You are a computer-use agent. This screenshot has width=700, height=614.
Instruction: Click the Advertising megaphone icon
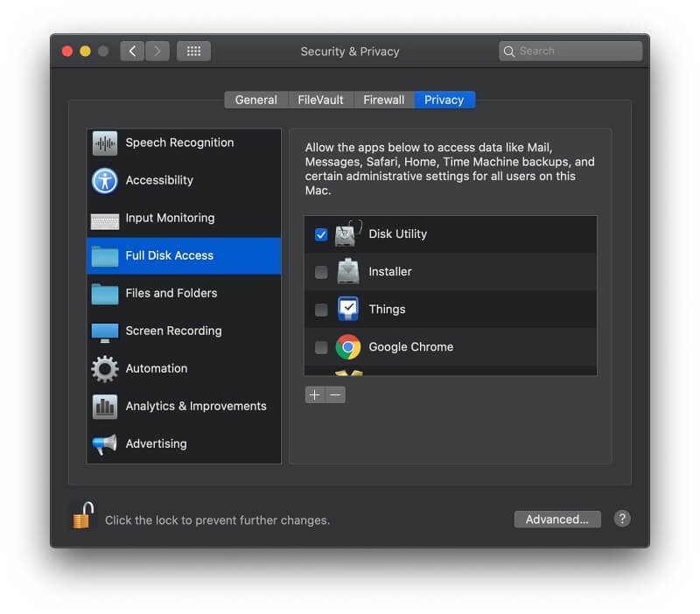pos(105,444)
